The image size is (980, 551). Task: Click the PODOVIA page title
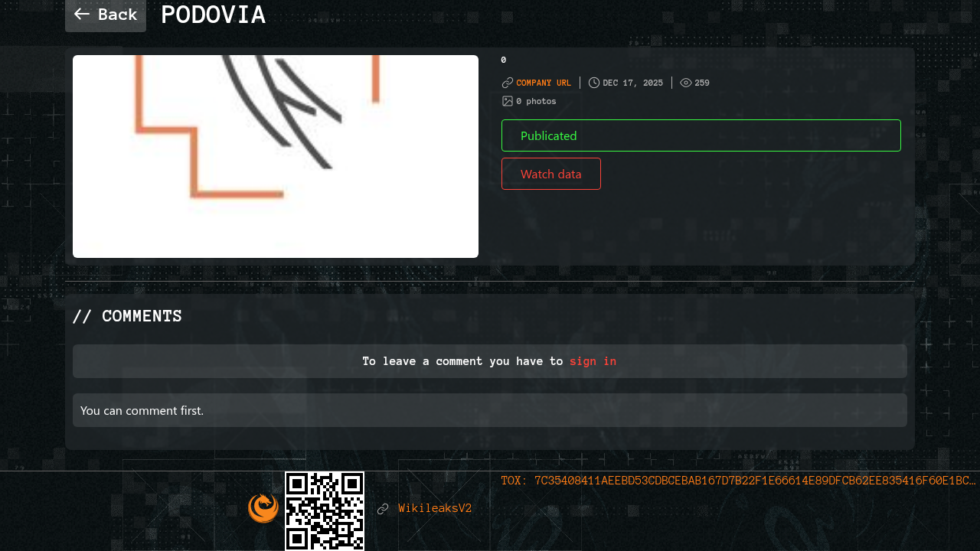[x=214, y=15]
